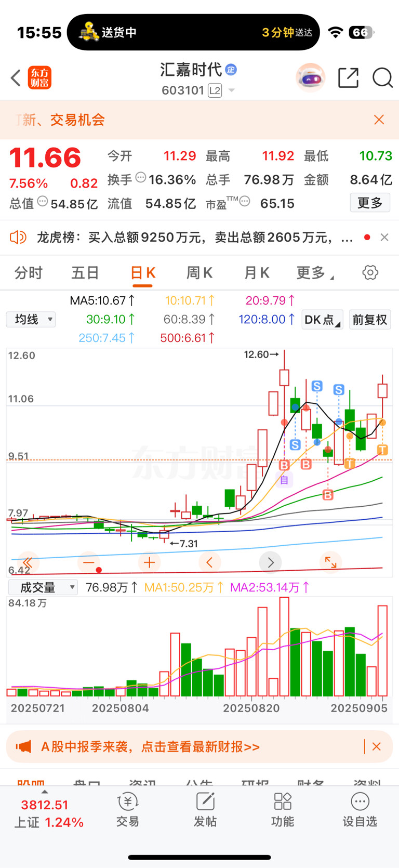This screenshot has height=868, width=399.
Task: Switch to the 五日 chart tab
Action: click(x=85, y=273)
